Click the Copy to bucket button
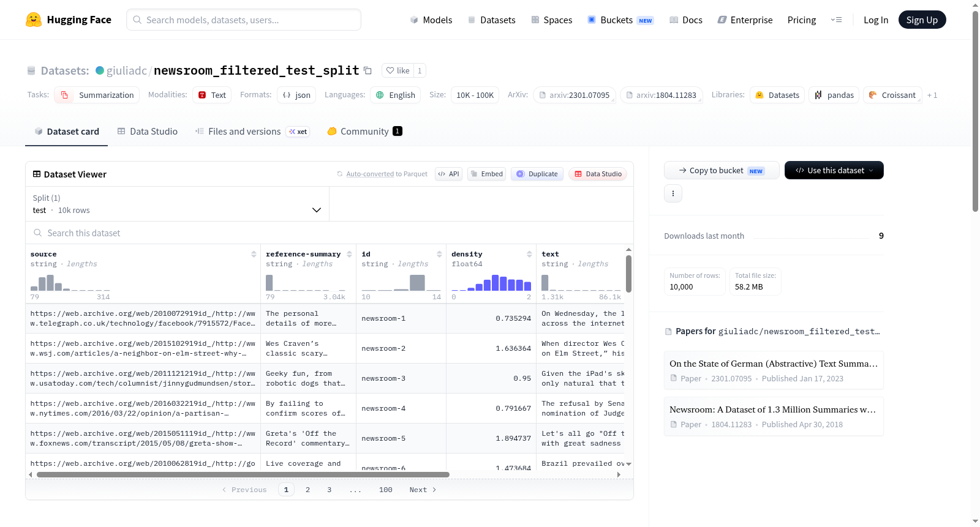This screenshot has height=527, width=980. [x=722, y=170]
